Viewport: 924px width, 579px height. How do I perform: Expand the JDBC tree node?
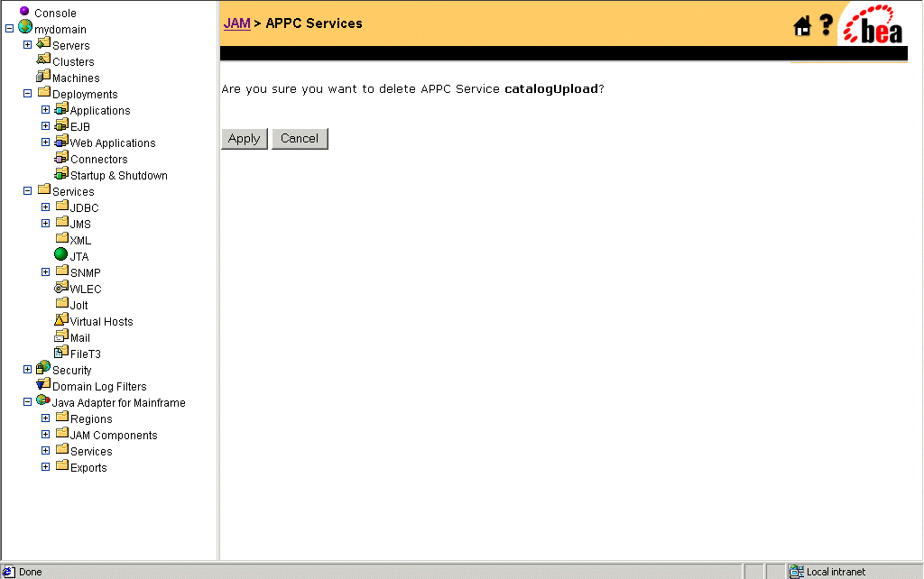[45, 207]
